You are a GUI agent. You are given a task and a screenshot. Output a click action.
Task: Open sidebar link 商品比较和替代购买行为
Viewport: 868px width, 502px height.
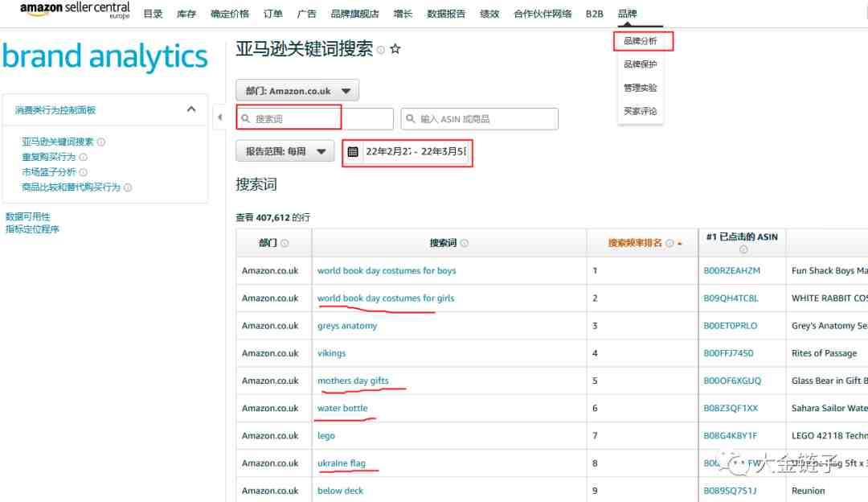click(x=71, y=187)
